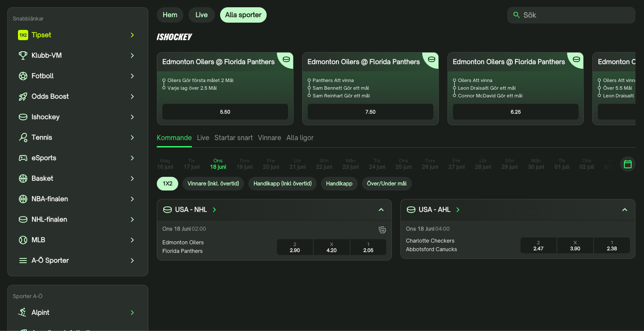Click the Tennis racket icon

coord(23,138)
